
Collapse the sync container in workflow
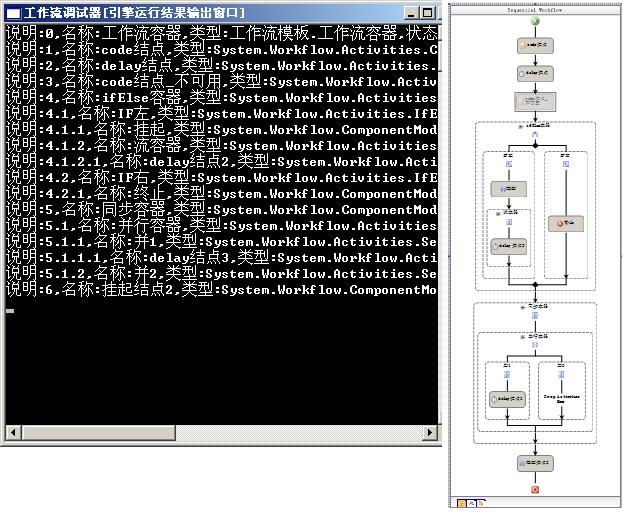pos(523,307)
